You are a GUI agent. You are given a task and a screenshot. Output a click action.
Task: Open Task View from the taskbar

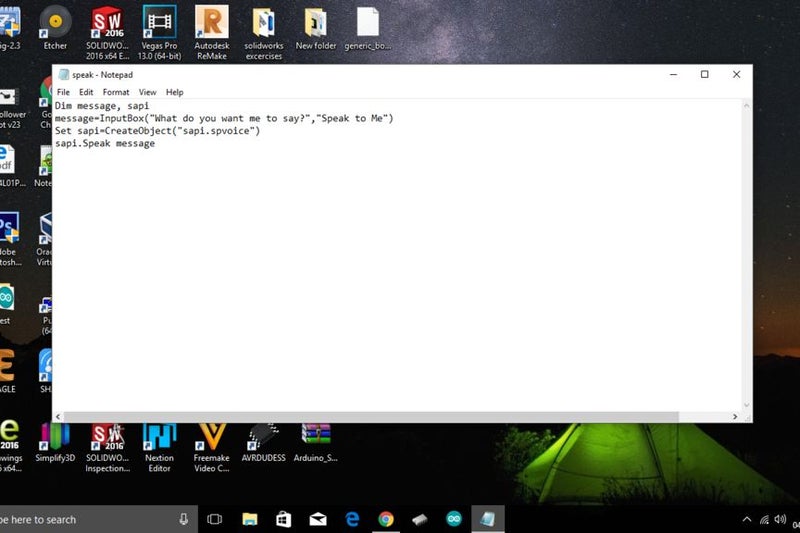coord(215,519)
